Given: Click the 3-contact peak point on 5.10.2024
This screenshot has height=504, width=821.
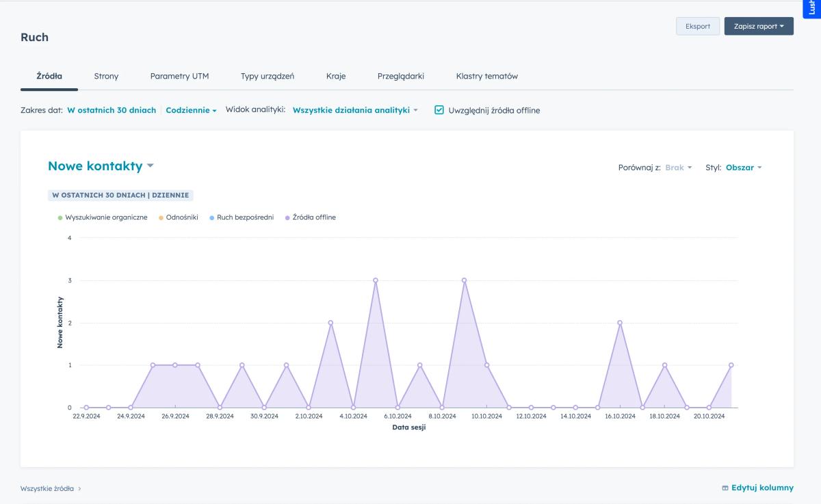Looking at the screenshot, I should click(376, 280).
